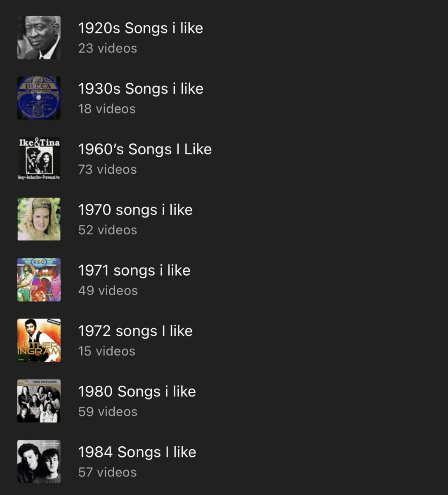The height and width of the screenshot is (495, 448).
Task: Click the "23 videos" count text
Action: pos(108,48)
